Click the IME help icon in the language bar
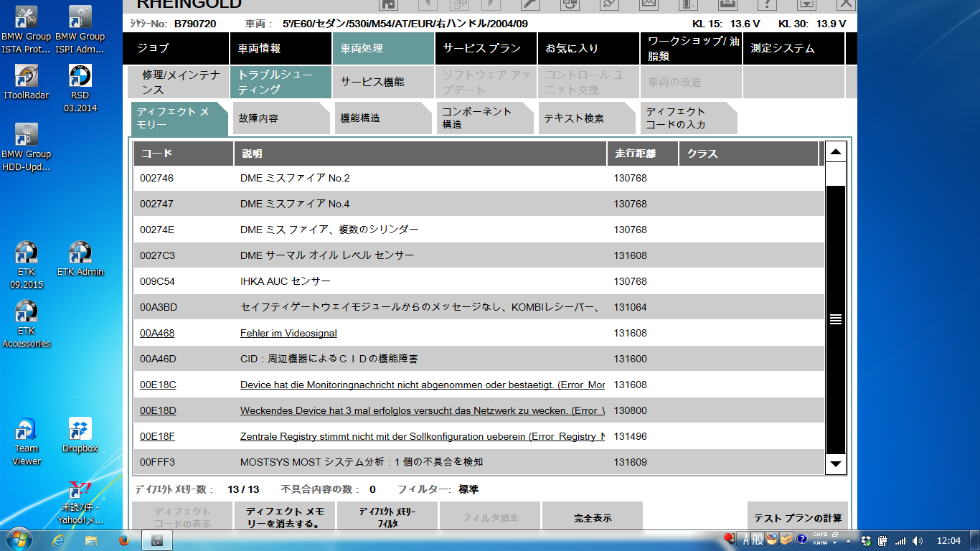 point(802,539)
